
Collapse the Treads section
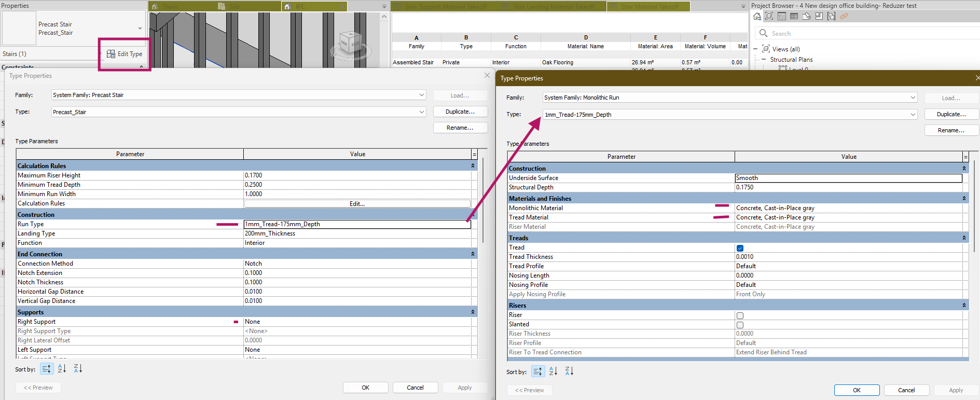(964, 238)
